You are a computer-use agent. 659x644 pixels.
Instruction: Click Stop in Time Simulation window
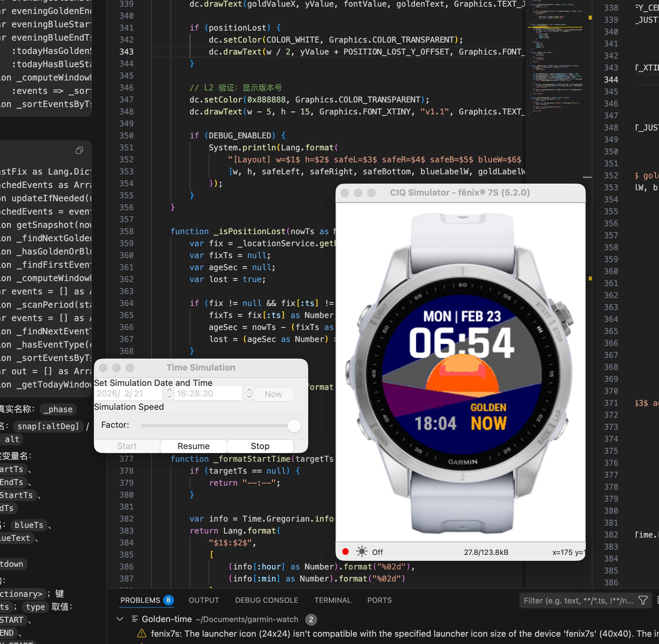click(260, 446)
